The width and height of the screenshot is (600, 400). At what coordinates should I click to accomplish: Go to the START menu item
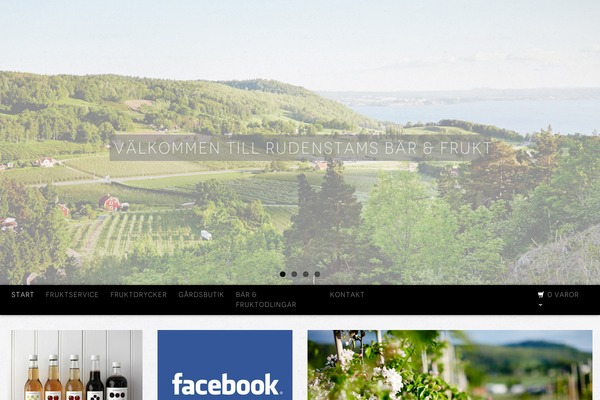[x=23, y=295]
